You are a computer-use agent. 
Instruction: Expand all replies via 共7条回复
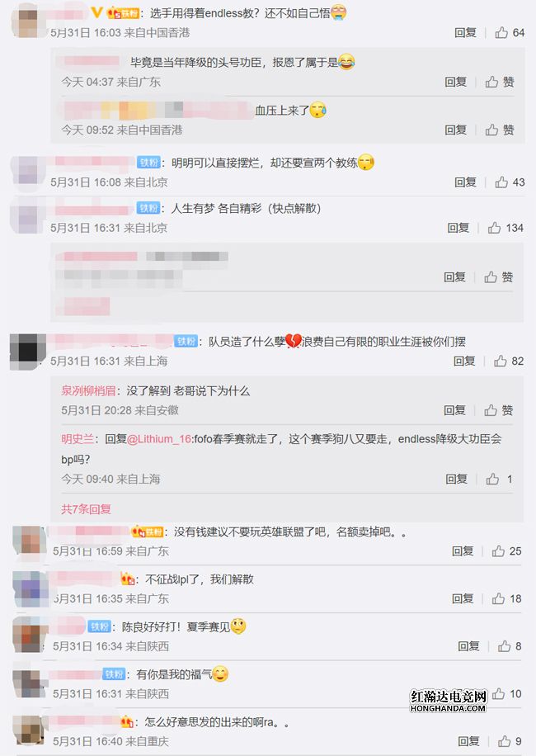tap(86, 509)
